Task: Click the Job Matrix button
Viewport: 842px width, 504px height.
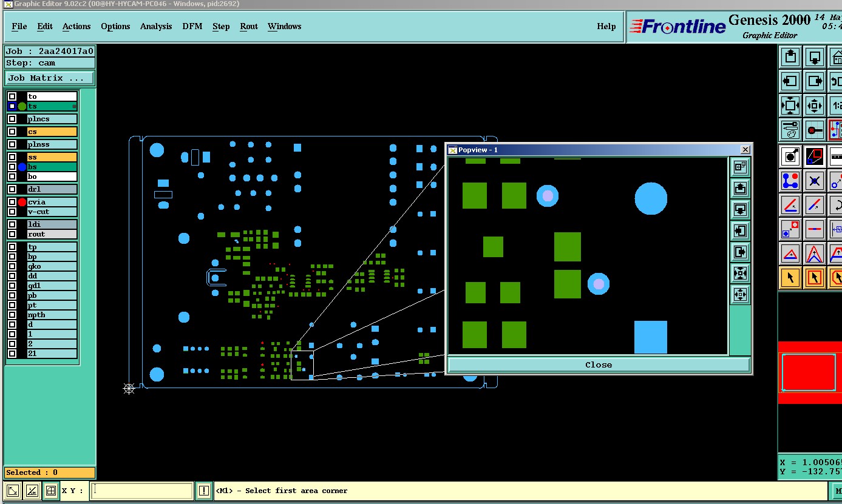Action: point(50,78)
